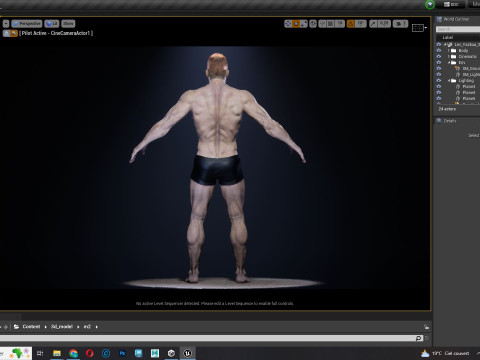This screenshot has height=360, width=480.
Task: Cycle the world/local coordinate system
Action: (313, 24)
